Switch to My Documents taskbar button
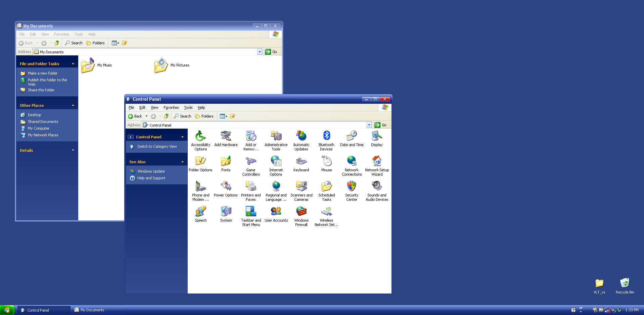 [x=98, y=310]
